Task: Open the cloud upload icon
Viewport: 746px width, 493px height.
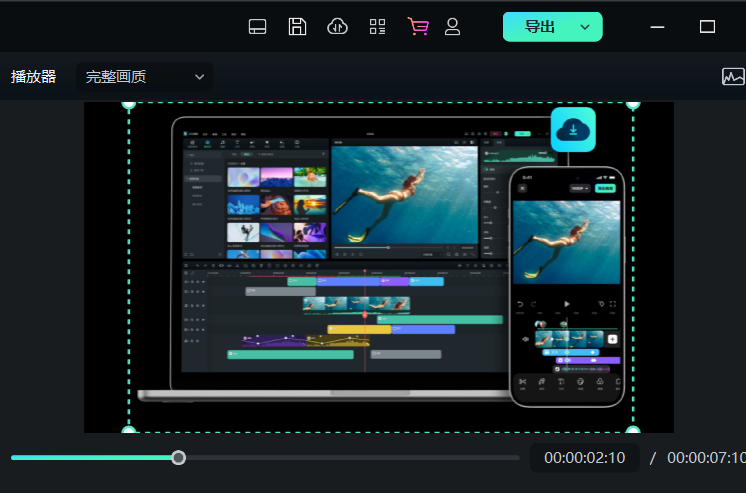Action: tap(338, 27)
